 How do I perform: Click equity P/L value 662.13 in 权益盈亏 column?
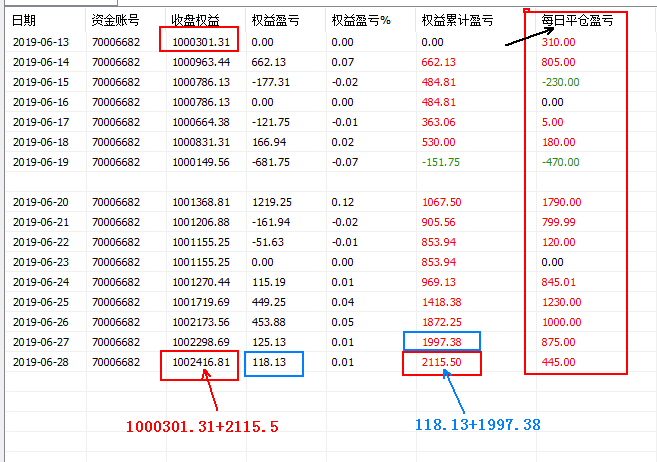pyautogui.click(x=269, y=62)
